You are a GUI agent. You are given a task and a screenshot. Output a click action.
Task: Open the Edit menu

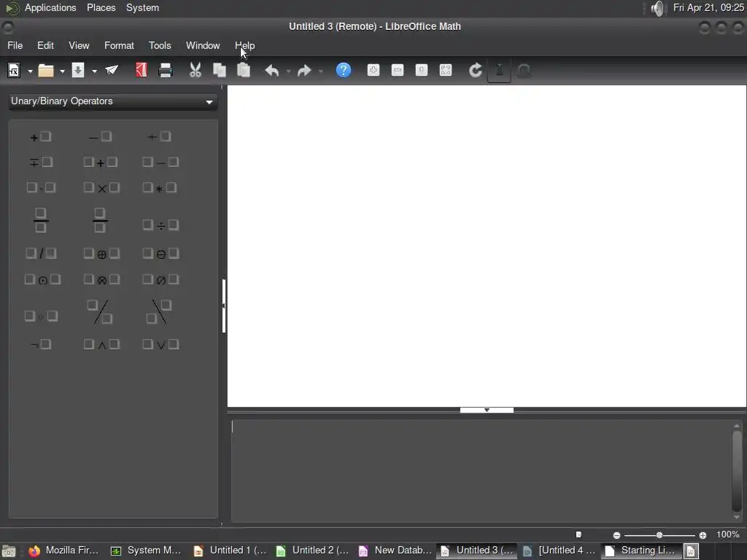(x=45, y=46)
